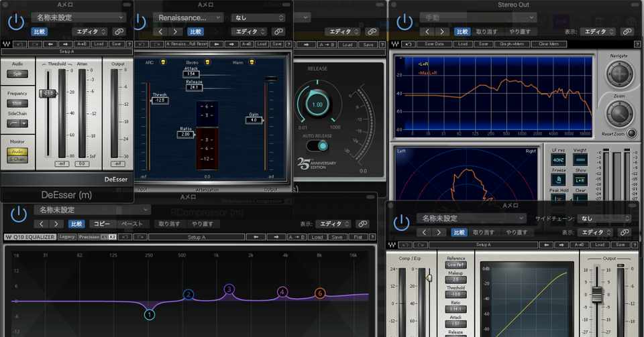
Task: Click link chain icon in Q10 Equalizer window
Action: tap(362, 224)
